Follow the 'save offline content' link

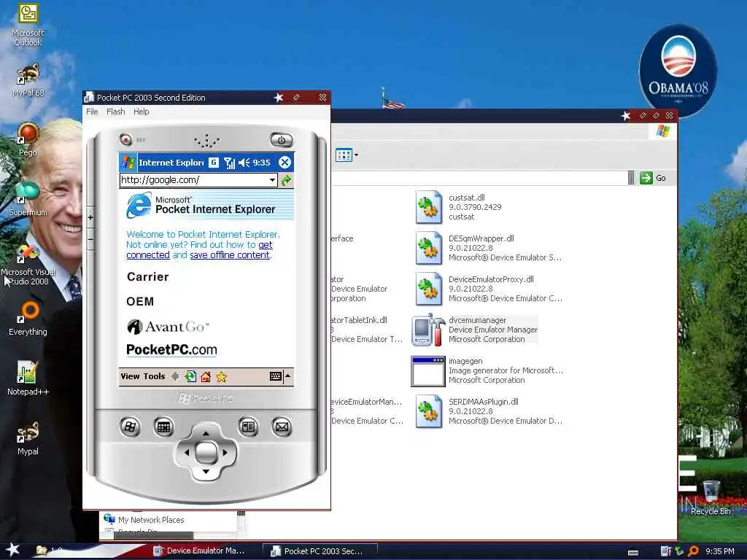[x=230, y=254]
